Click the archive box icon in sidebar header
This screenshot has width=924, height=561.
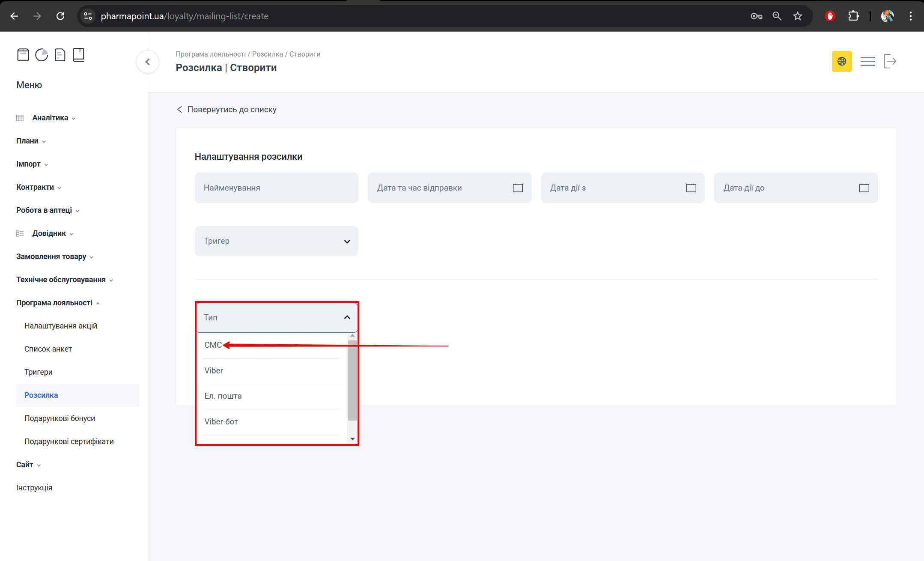(23, 55)
